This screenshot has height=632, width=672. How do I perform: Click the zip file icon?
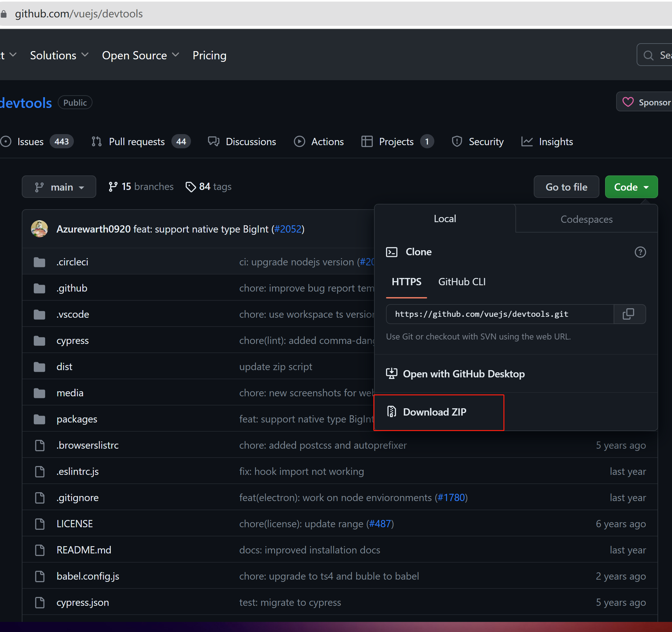pos(391,412)
